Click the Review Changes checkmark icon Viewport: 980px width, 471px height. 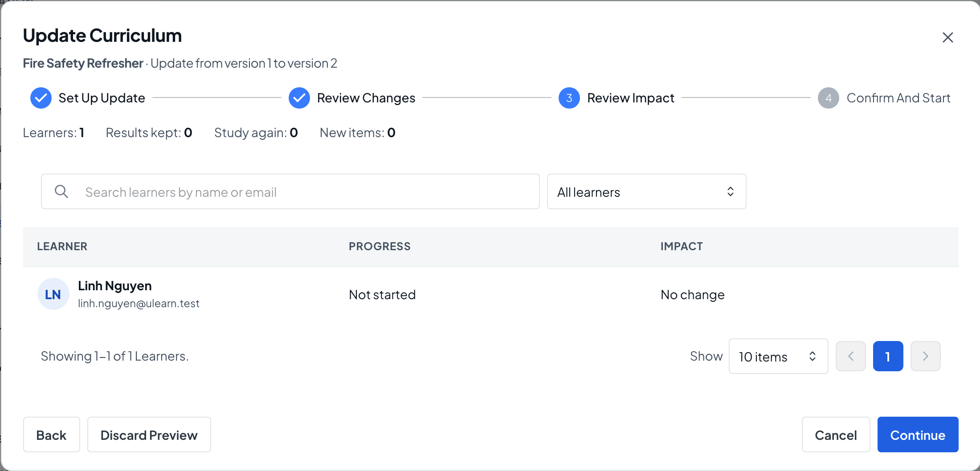(299, 98)
